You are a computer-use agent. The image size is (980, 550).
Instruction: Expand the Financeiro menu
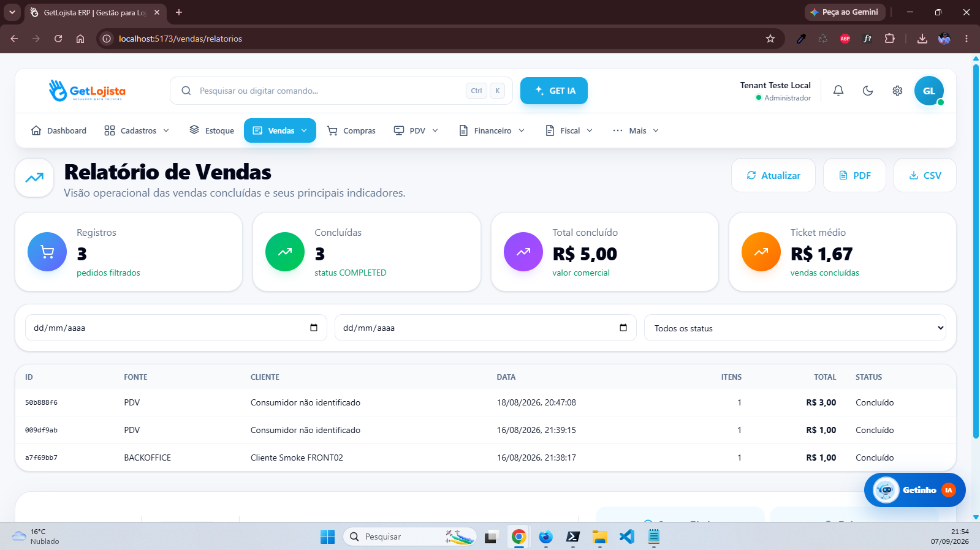492,130
